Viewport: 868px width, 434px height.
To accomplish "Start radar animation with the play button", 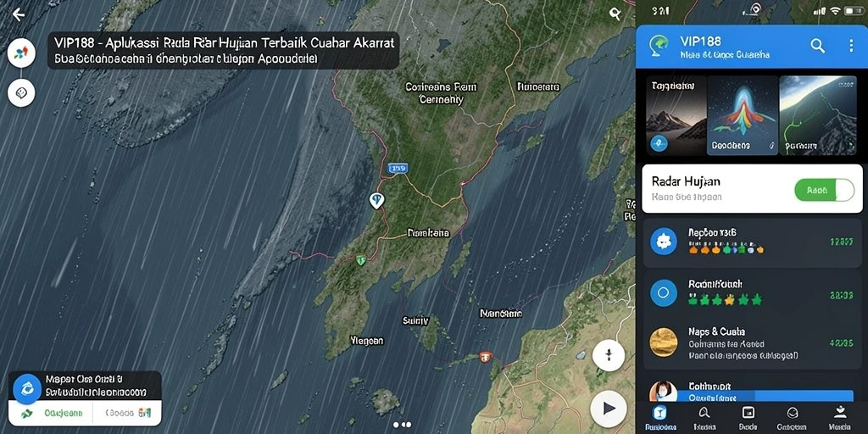I will (609, 409).
